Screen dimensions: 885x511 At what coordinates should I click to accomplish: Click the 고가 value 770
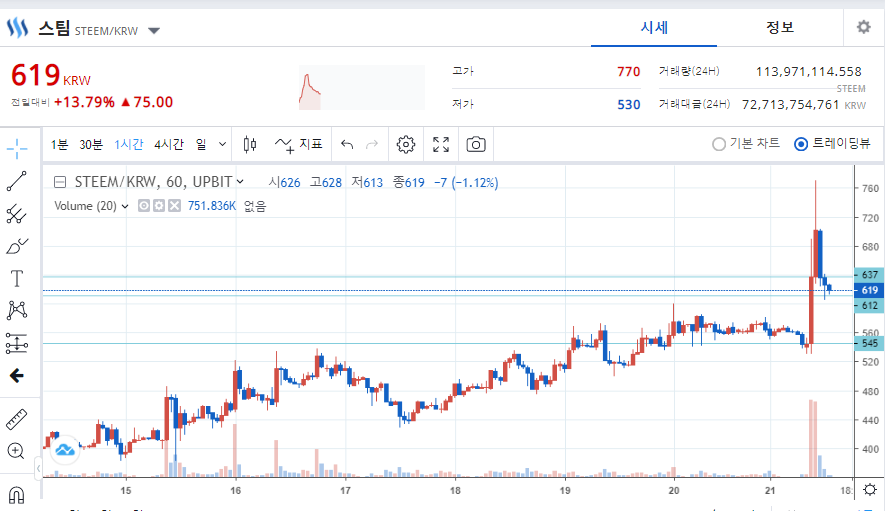pyautogui.click(x=628, y=72)
